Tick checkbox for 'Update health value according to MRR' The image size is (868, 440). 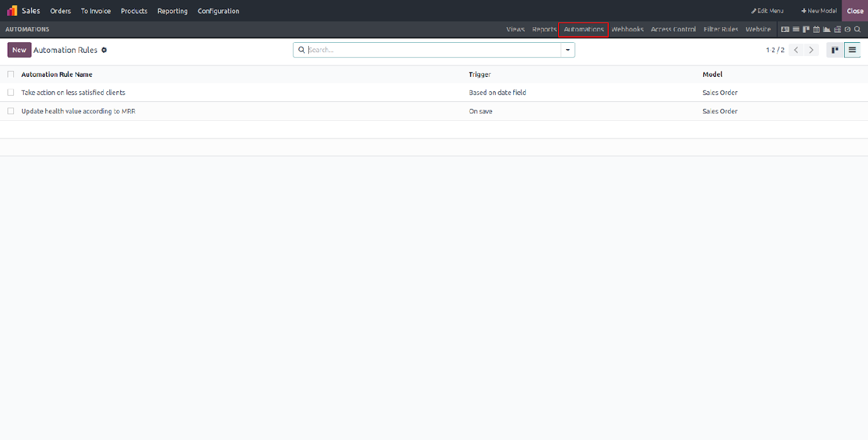(x=11, y=111)
